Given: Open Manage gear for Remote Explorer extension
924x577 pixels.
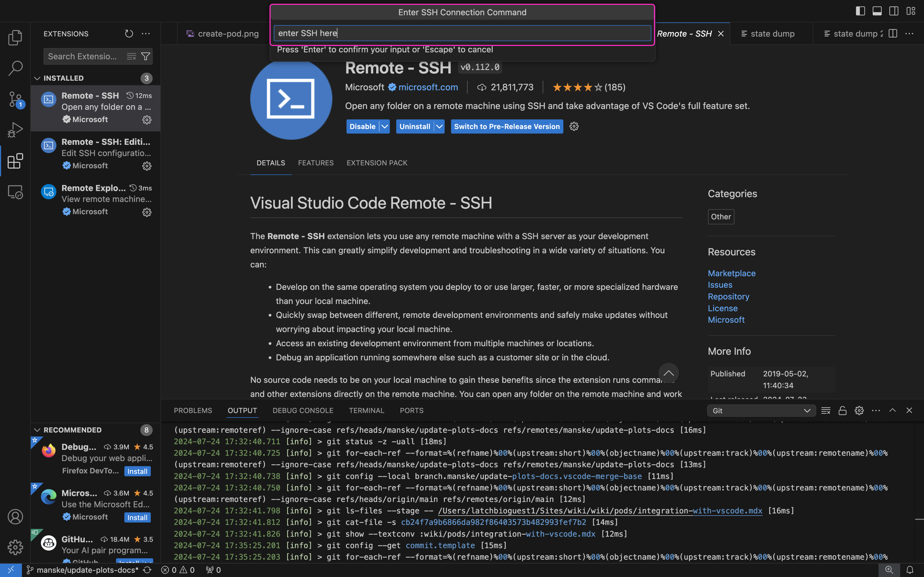Looking at the screenshot, I should tap(147, 212).
